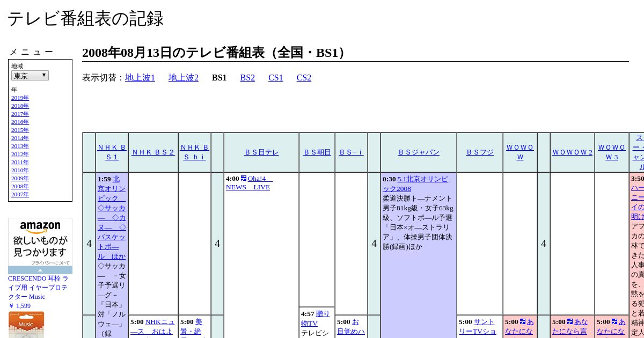This screenshot has width=644, height=338.
Task: Open the 5:00 お目覚めハ program on BS-i
Action: tap(351, 327)
